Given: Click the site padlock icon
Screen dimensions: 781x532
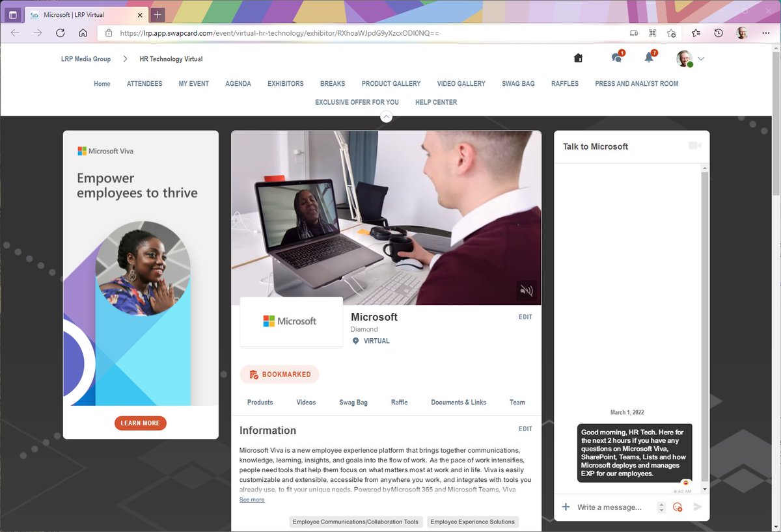Looking at the screenshot, I should click(109, 33).
